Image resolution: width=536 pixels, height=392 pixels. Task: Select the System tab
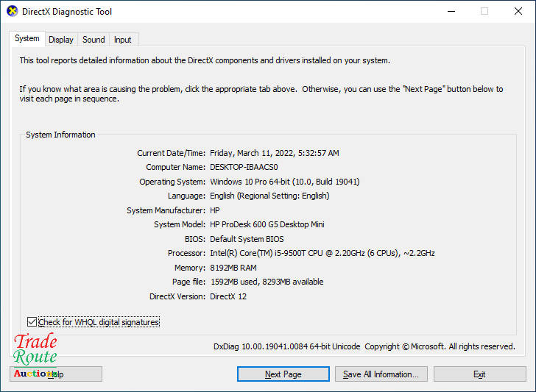(x=27, y=39)
